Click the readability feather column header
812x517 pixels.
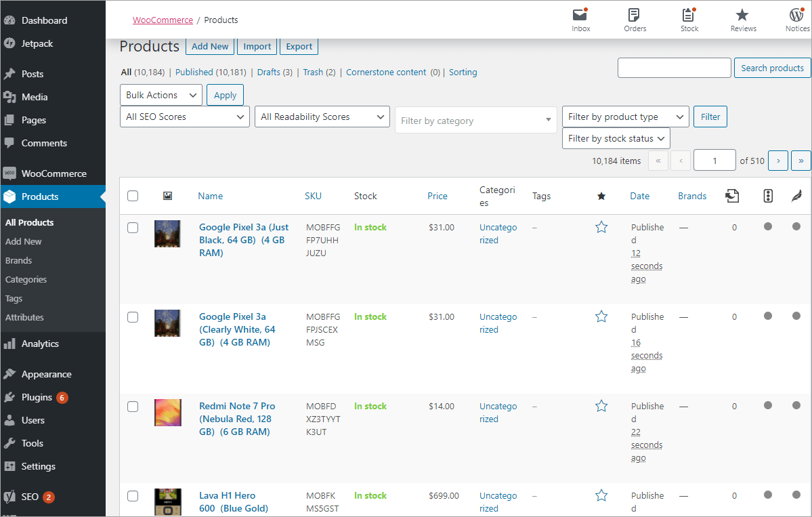pyautogui.click(x=796, y=196)
